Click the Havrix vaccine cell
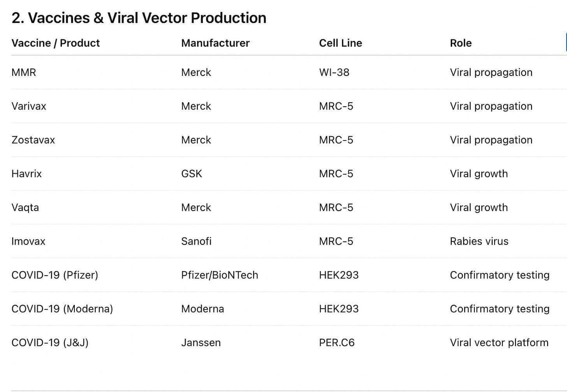567x392 pixels. click(x=26, y=174)
